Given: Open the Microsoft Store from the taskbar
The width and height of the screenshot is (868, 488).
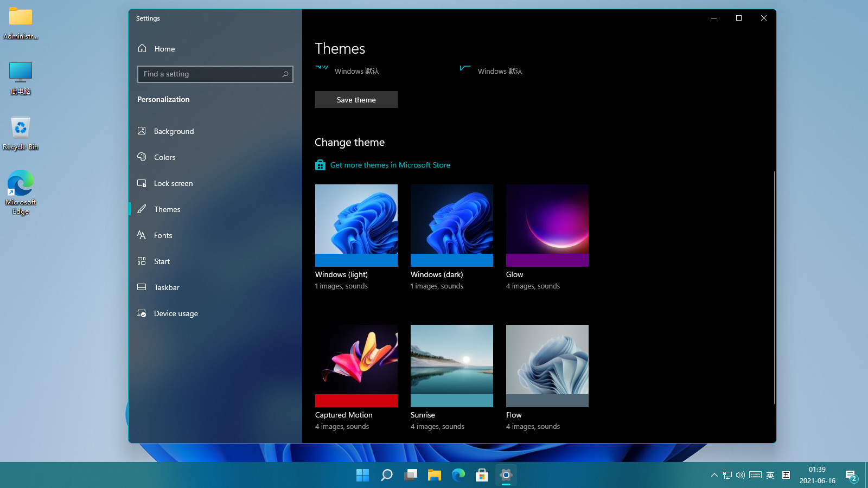Looking at the screenshot, I should click(482, 475).
